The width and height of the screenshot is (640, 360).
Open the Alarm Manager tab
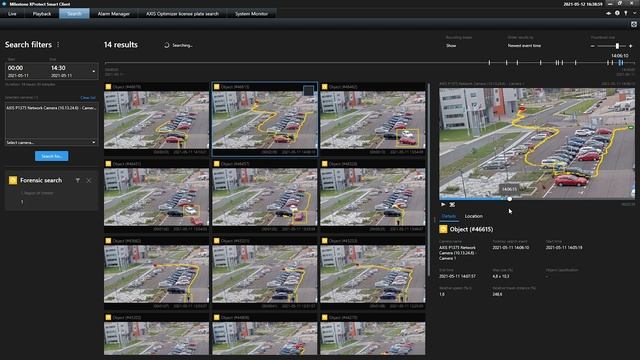tap(113, 13)
